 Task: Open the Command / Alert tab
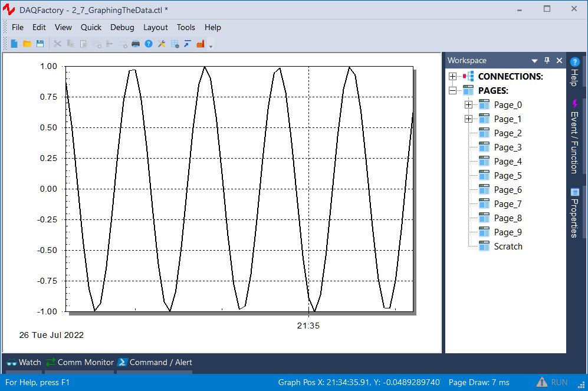[x=155, y=362]
